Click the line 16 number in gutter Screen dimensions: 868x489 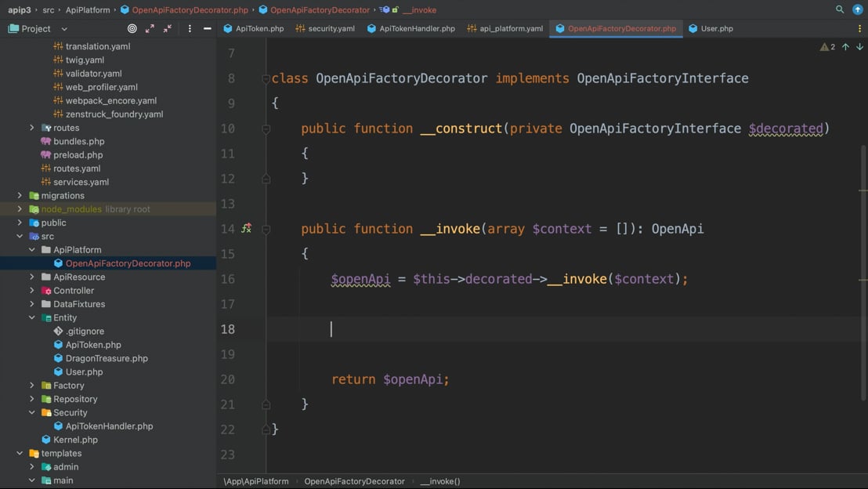click(x=227, y=279)
